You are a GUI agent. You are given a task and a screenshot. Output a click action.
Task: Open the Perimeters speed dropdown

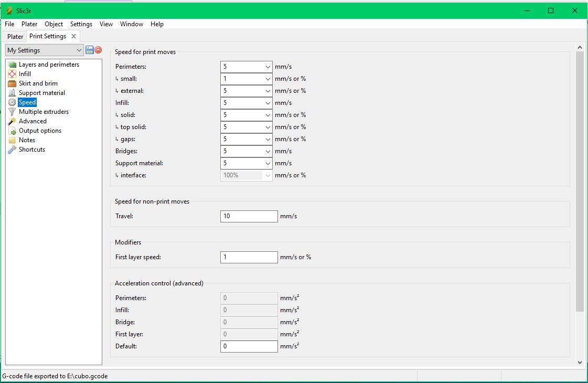268,67
